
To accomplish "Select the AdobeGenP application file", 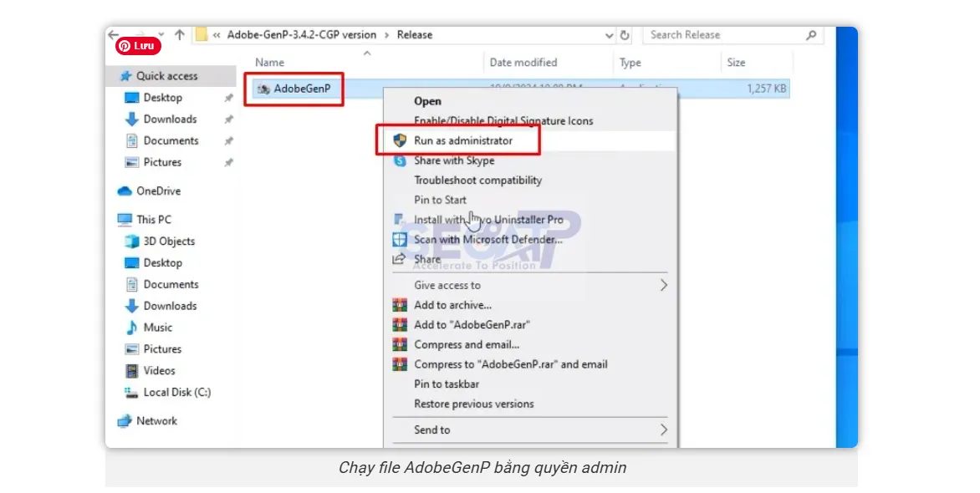I will coord(302,89).
